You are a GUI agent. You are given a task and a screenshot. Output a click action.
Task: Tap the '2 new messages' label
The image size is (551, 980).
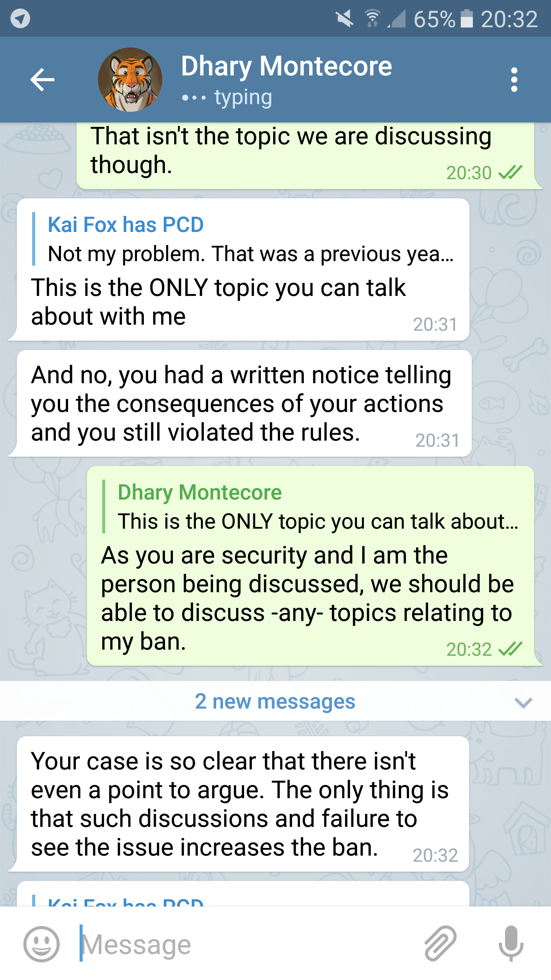click(x=275, y=701)
